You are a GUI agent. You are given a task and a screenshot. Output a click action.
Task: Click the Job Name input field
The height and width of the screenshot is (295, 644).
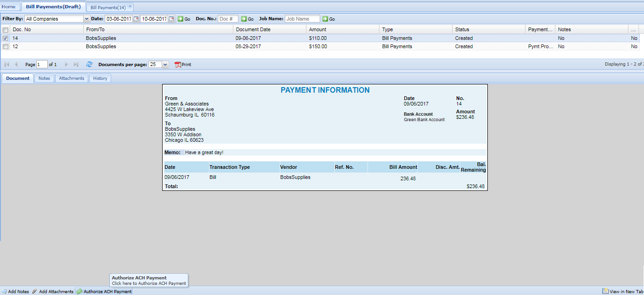[x=302, y=19]
